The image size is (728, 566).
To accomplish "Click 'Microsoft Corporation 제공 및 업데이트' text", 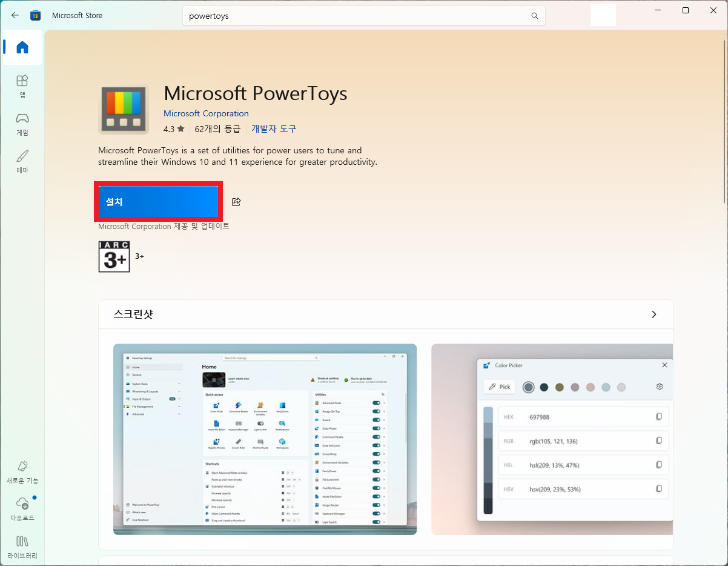I will tap(164, 226).
